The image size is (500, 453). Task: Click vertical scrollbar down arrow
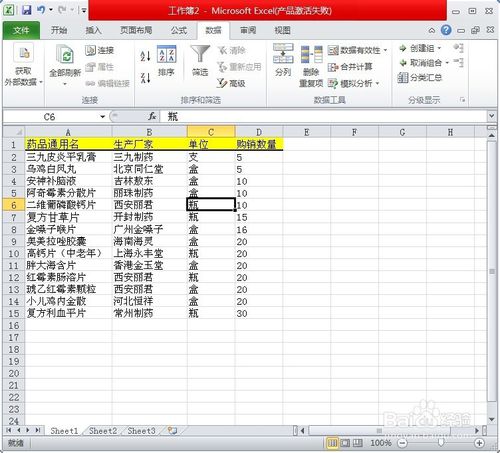tap(492, 419)
